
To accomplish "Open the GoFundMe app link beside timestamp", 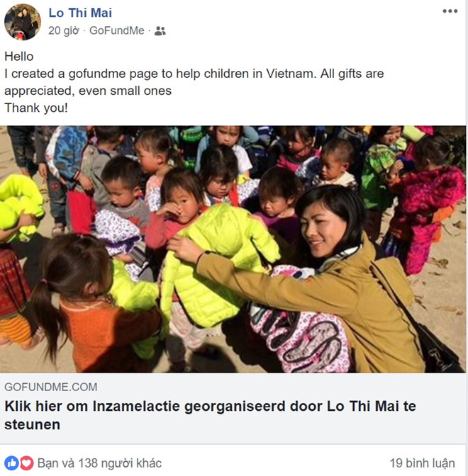I will 117,30.
